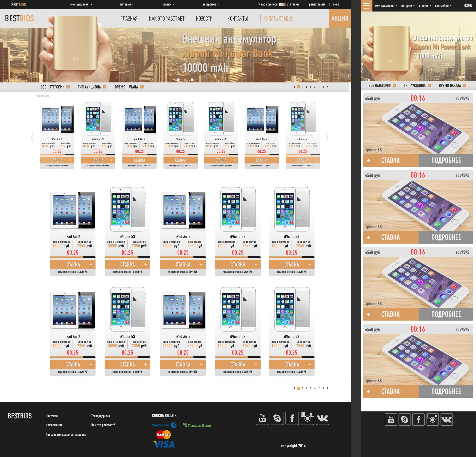Click the КУПИТЬ СТАВКИ button
Image resolution: width=476 pixels, height=457 pixels.
(278, 18)
